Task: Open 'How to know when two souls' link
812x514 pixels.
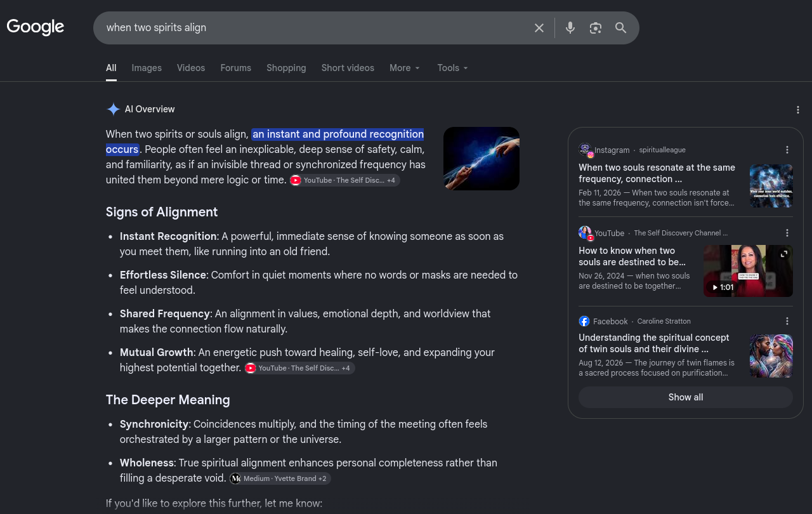Action: point(632,256)
